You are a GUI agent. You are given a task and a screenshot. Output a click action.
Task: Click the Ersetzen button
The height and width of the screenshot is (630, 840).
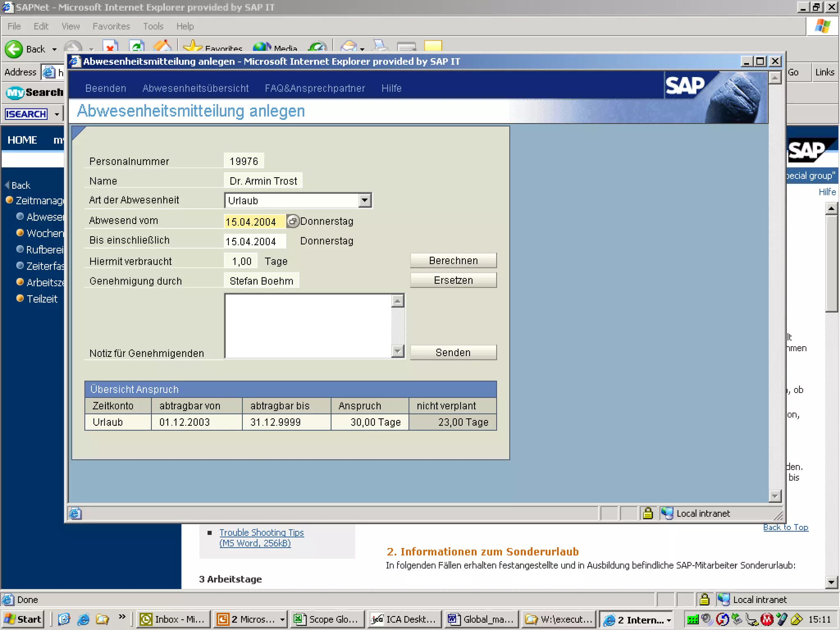453,280
